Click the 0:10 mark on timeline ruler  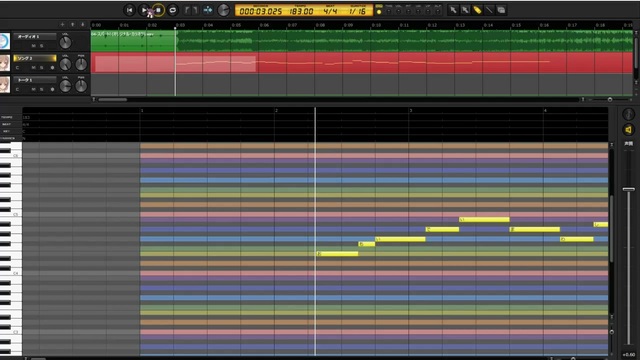click(x=376, y=25)
